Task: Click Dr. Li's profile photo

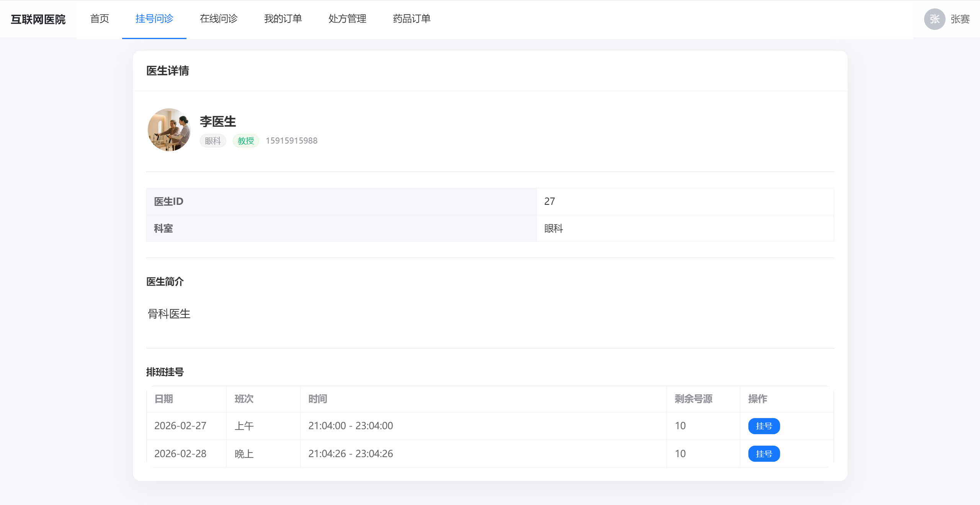Action: tap(169, 130)
